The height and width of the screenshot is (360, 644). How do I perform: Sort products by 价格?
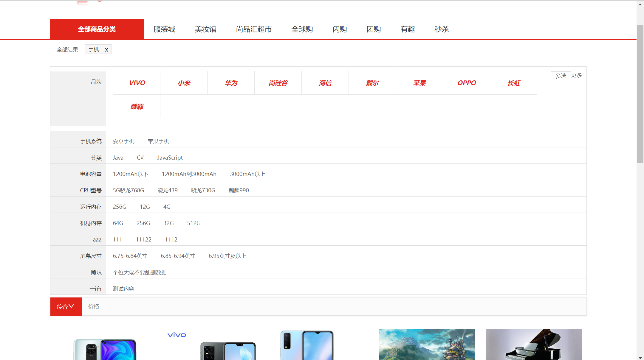(93, 306)
